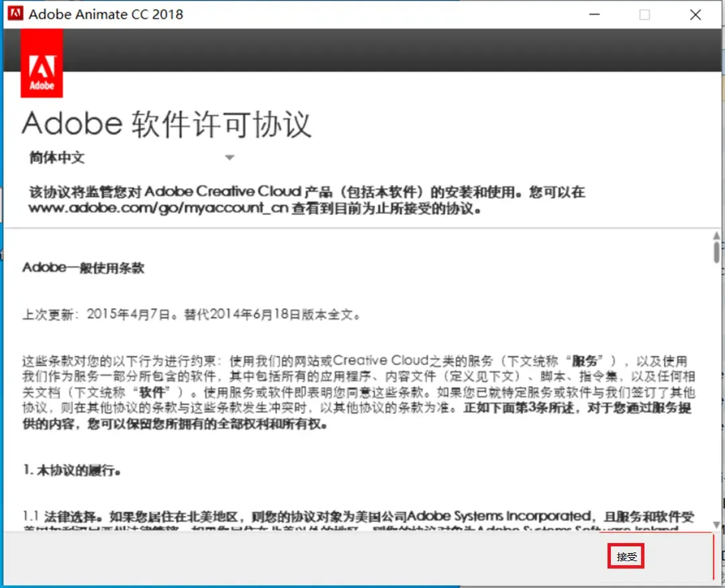
Task: Minimize the Adobe Animate installer window
Action: [x=595, y=14]
